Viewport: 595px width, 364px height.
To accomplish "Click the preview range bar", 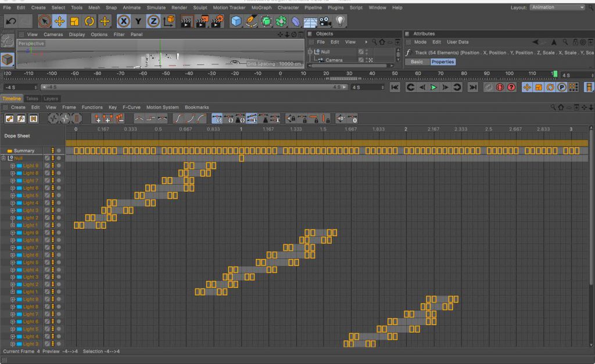I will point(194,87).
